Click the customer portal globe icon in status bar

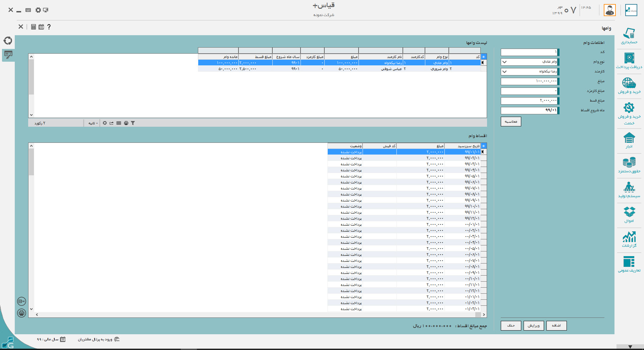tap(117, 339)
